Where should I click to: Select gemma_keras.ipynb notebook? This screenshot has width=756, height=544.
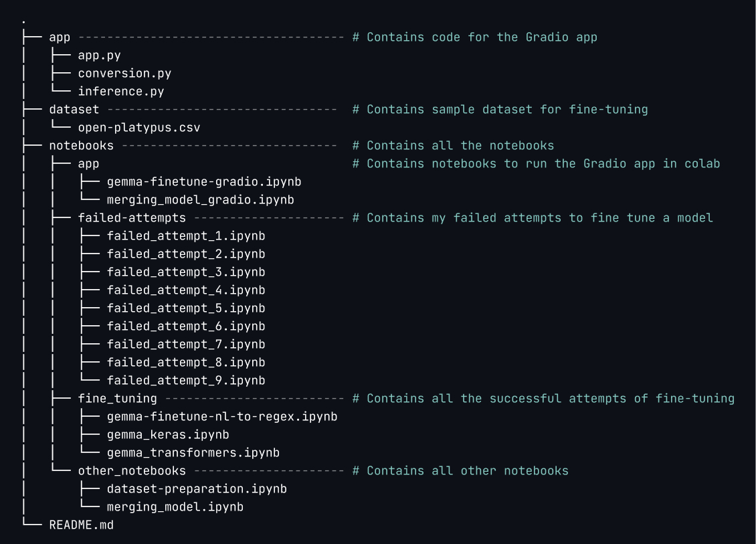coord(168,435)
